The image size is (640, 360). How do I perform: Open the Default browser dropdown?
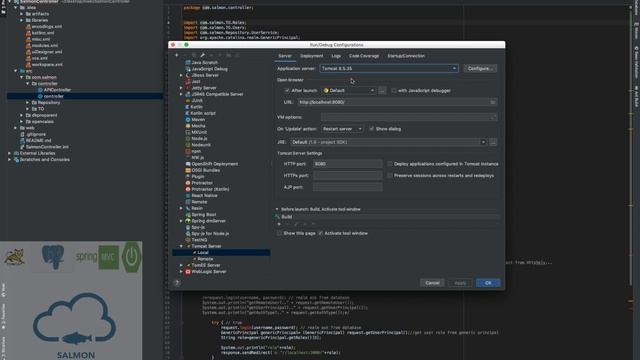pos(349,91)
